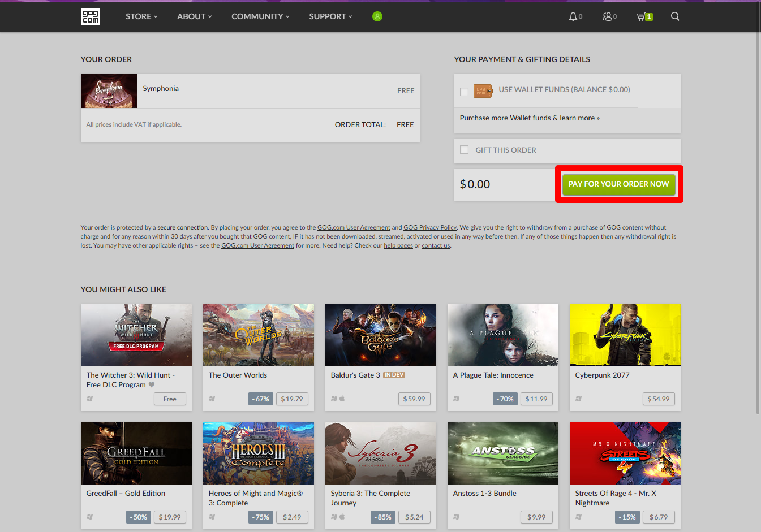Expand the About menu
This screenshot has width=761, height=532.
tap(195, 16)
